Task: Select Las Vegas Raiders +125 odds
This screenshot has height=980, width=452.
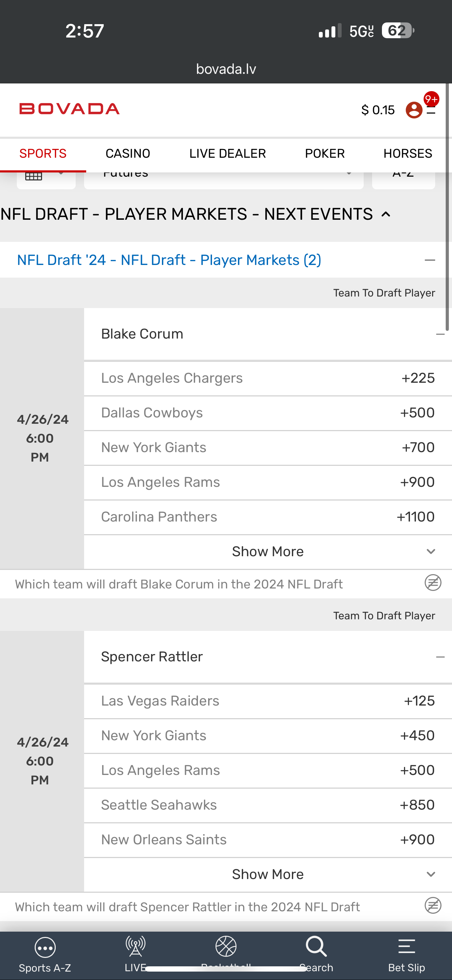Action: (419, 701)
